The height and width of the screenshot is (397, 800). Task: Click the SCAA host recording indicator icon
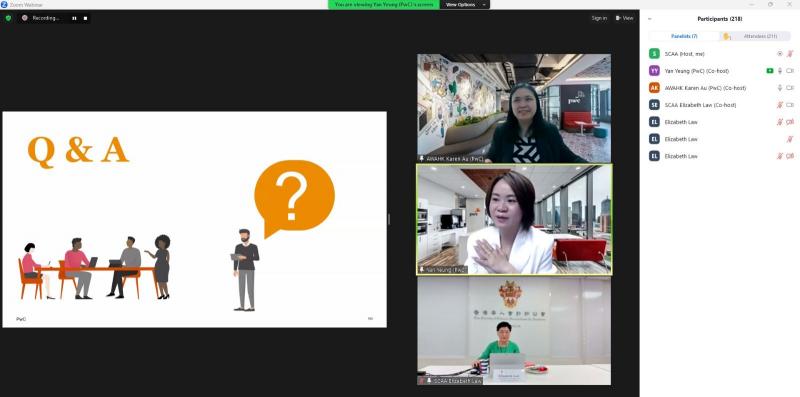[x=780, y=54]
